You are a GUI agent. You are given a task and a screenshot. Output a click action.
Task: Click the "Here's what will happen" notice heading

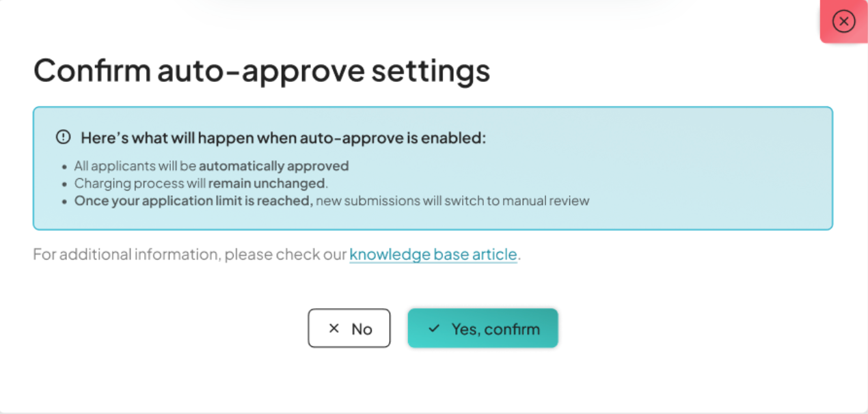[283, 138]
